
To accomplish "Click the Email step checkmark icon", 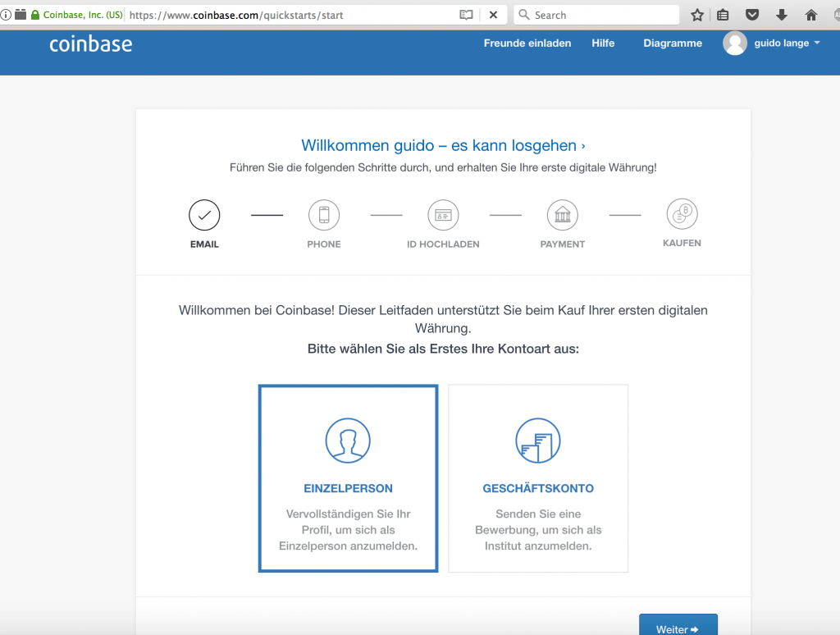I will [204, 215].
